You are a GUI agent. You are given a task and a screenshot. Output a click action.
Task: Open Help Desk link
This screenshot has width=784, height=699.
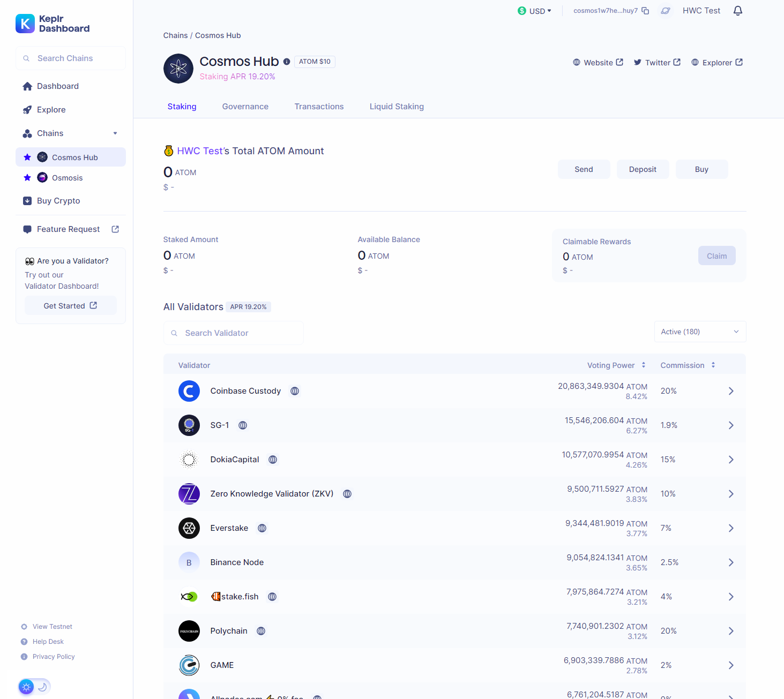tap(42, 642)
